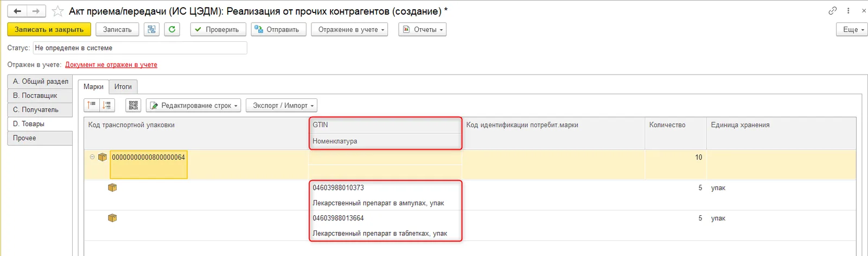Image resolution: width=868 pixels, height=256 pixels.
Task: Copy link using chain icon in title bar
Action: pos(833,11)
